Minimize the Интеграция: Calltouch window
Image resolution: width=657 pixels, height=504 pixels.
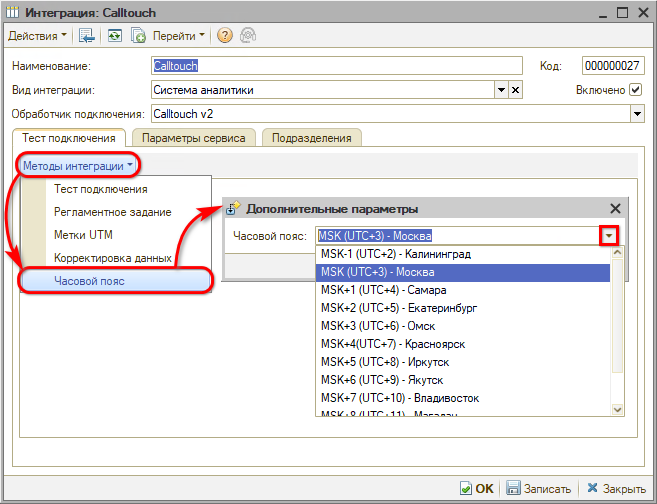(603, 14)
